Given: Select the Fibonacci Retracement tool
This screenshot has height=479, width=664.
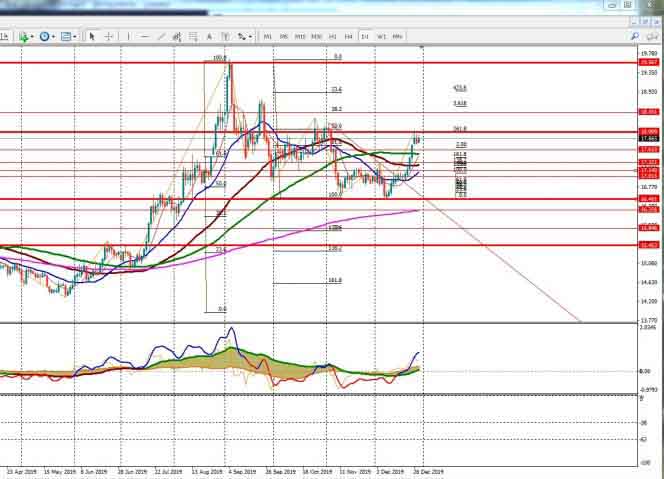Looking at the screenshot, I should click(193, 37).
